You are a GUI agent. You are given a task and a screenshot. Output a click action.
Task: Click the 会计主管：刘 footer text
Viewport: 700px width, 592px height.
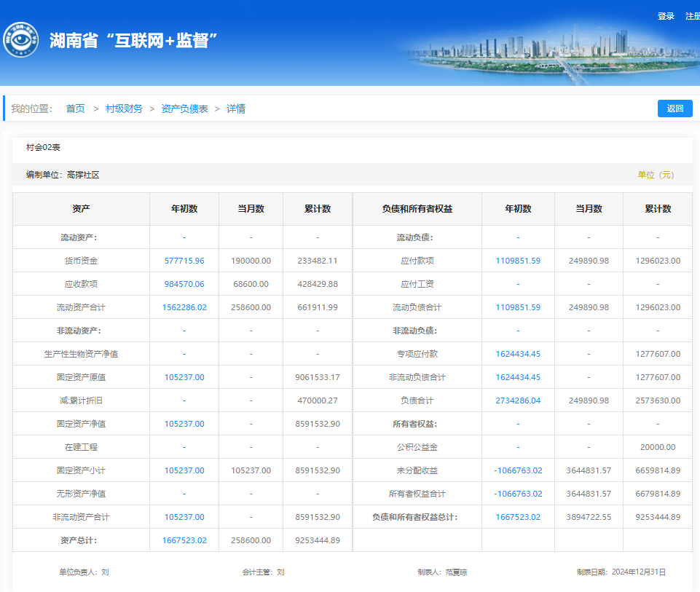point(263,572)
